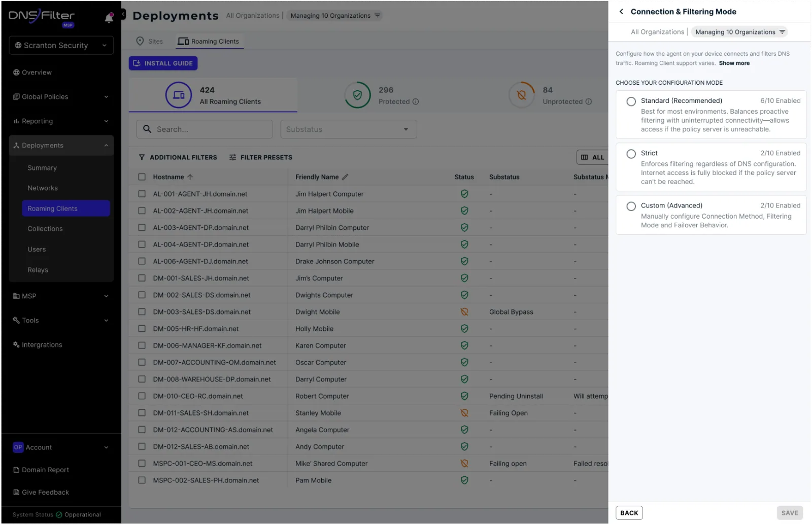The height and width of the screenshot is (525, 812).
Task: Click the collapse sidebar arrow
Action: coord(123,14)
